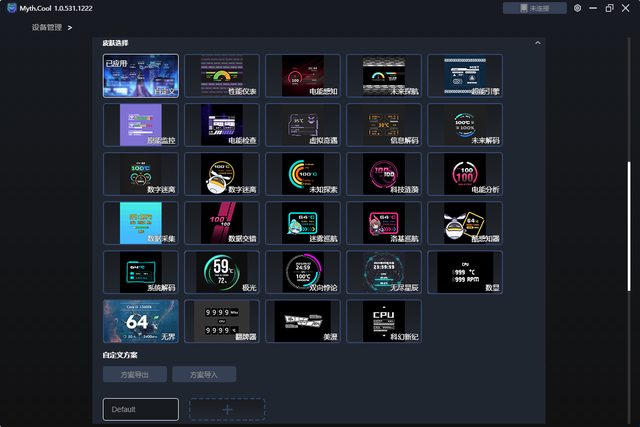640x427 pixels.
Task: Pick the 翻牌器 skin thumbnail
Action: click(221, 321)
